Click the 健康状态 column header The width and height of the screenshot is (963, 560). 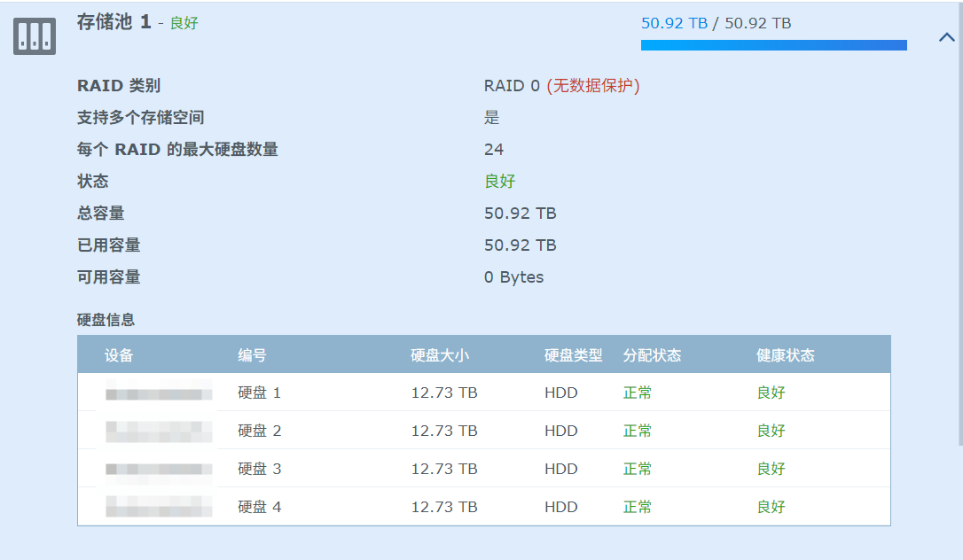point(785,355)
